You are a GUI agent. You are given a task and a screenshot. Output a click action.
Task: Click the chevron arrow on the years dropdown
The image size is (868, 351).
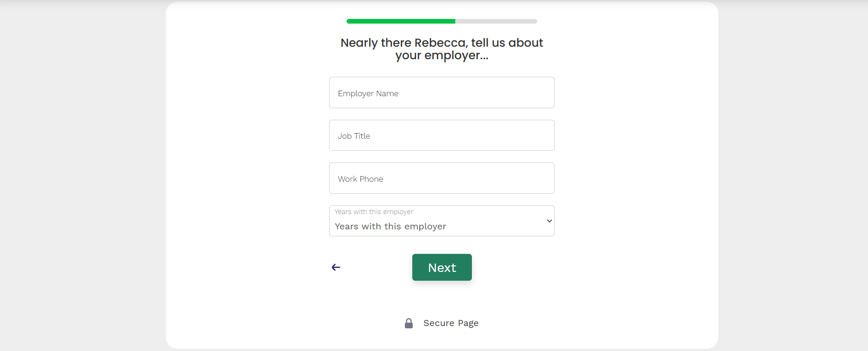pos(549,221)
